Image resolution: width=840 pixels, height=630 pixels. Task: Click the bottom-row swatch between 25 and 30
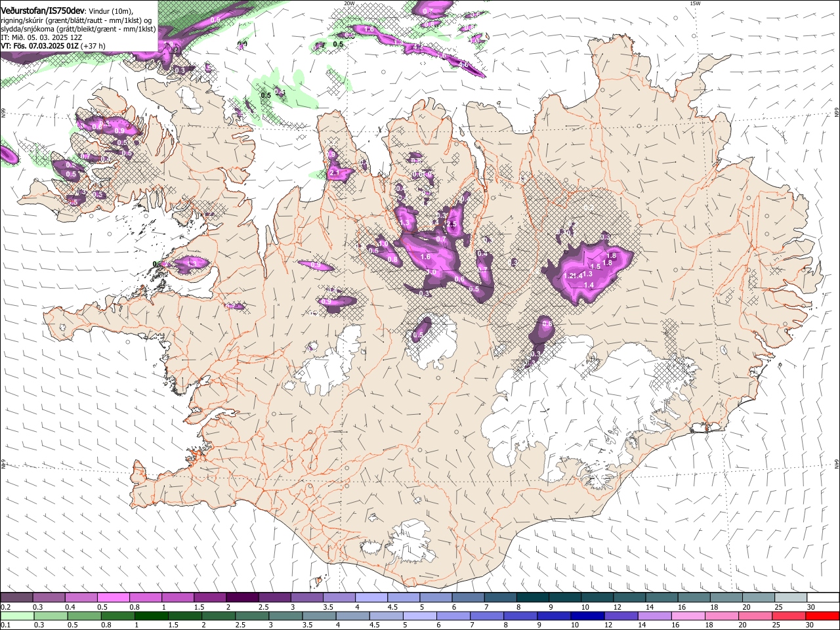pos(789,616)
